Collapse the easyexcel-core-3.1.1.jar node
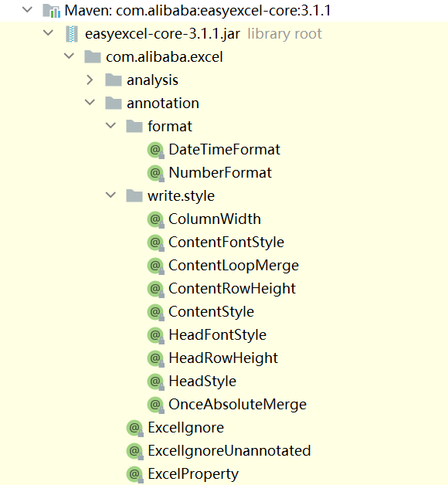Image resolution: width=448 pixels, height=485 pixels. point(48,32)
